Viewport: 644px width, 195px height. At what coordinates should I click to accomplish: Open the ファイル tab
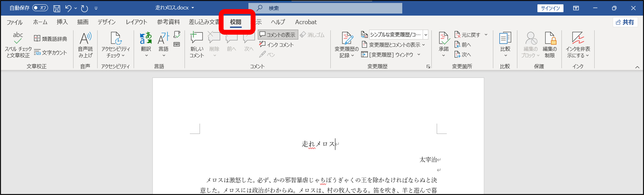(15, 22)
